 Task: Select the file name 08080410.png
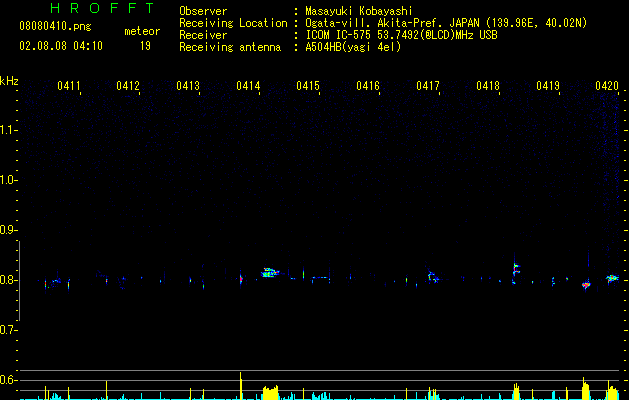[x=55, y=27]
